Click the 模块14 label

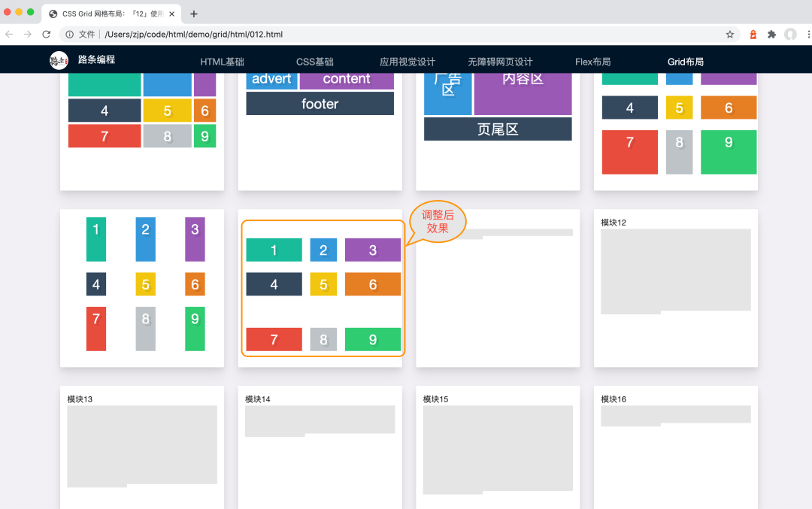258,399
